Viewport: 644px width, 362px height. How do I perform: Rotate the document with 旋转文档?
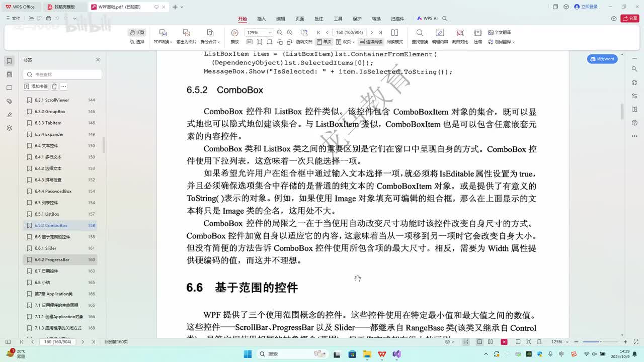coord(304,37)
